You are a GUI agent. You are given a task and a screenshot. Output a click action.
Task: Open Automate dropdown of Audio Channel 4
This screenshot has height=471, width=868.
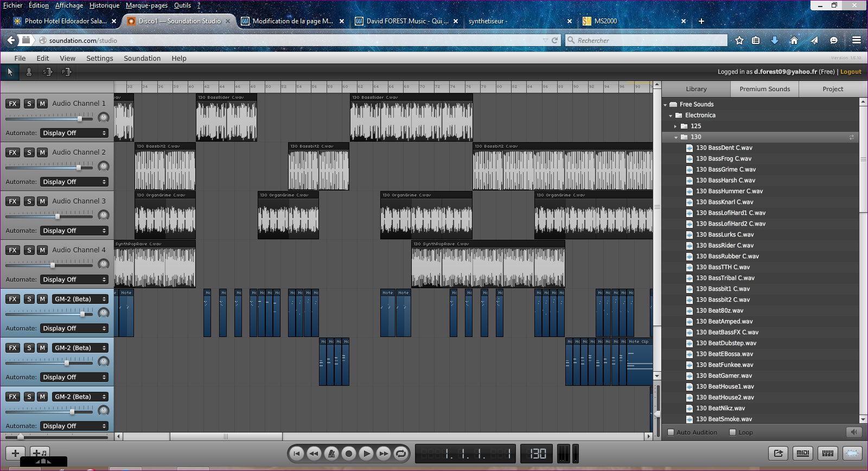click(x=74, y=279)
